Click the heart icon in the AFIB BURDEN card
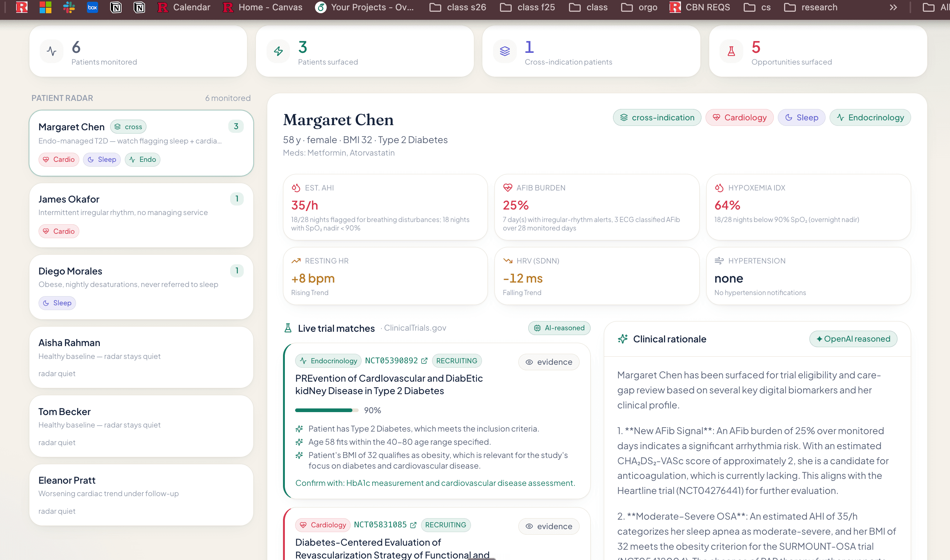Image resolution: width=950 pixels, height=560 pixels. pos(508,188)
